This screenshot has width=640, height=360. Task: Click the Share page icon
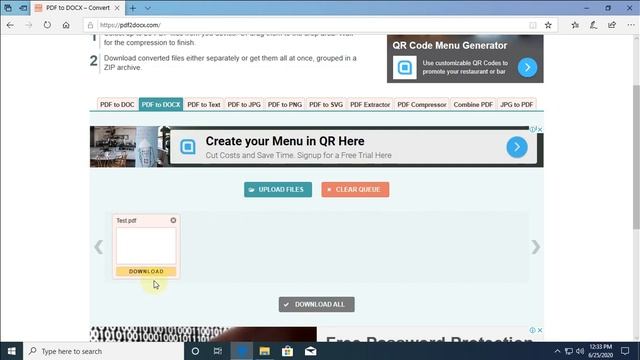[x=612, y=25]
